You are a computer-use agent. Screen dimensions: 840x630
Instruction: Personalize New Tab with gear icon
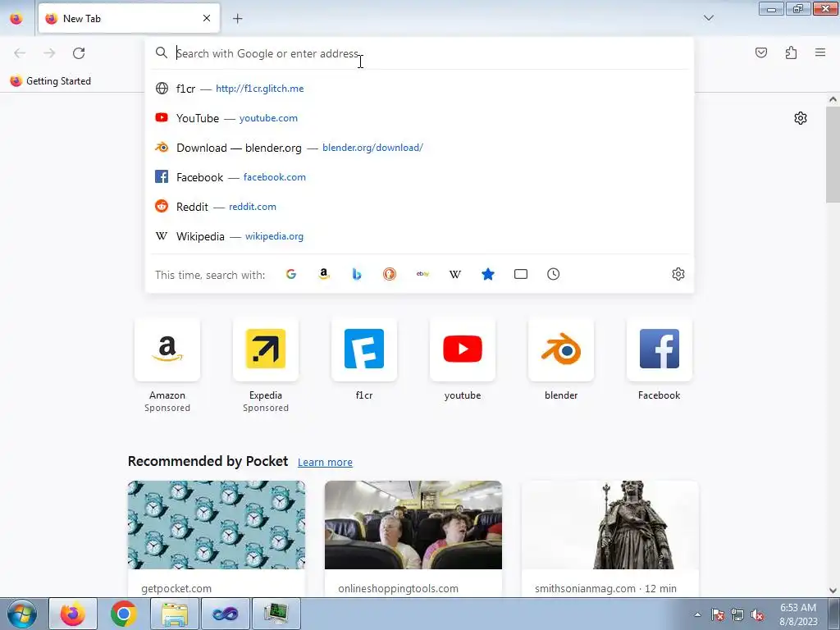801,118
